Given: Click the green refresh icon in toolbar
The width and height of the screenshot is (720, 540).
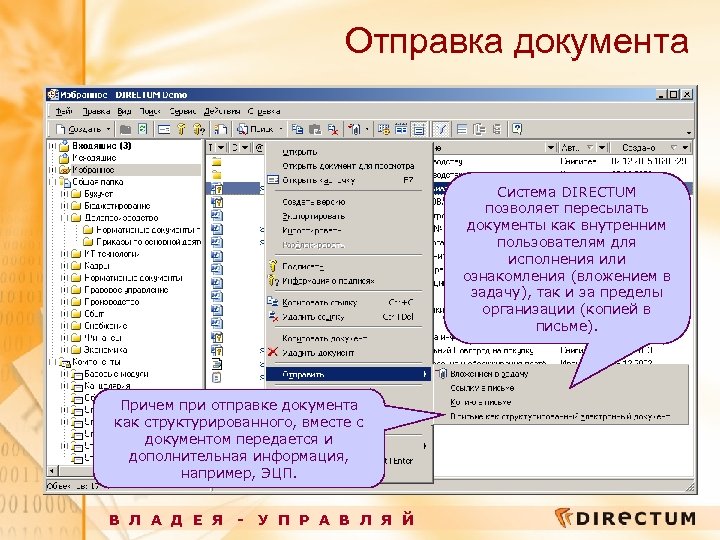Looking at the screenshot, I should click(x=143, y=129).
